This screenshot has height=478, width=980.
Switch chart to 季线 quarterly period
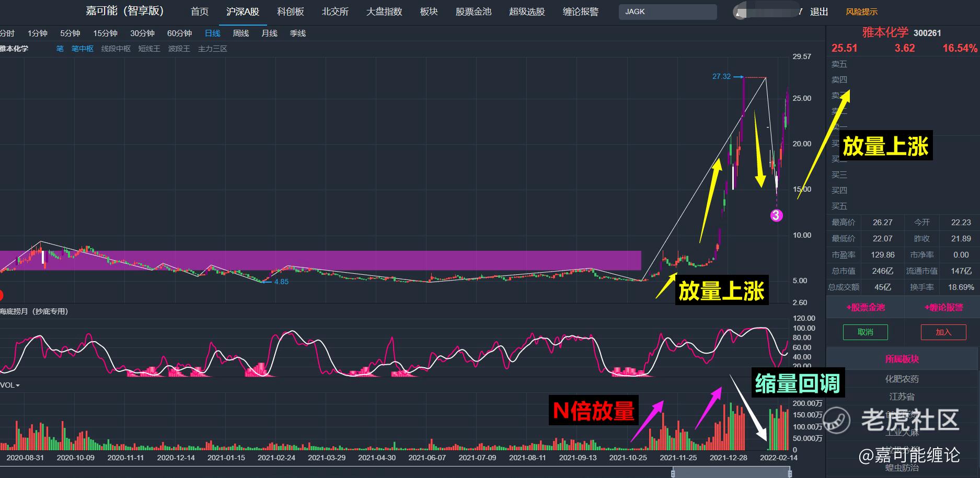pos(298,33)
